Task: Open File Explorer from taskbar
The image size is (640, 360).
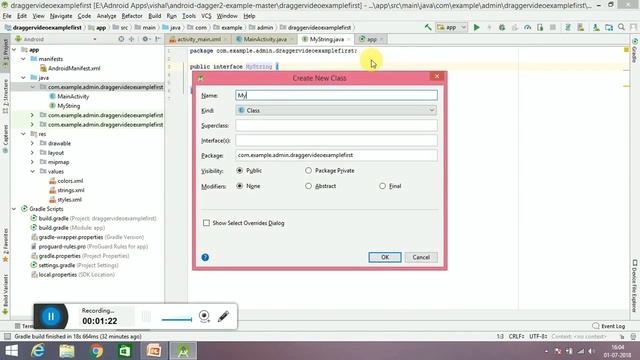Action: (x=67, y=351)
